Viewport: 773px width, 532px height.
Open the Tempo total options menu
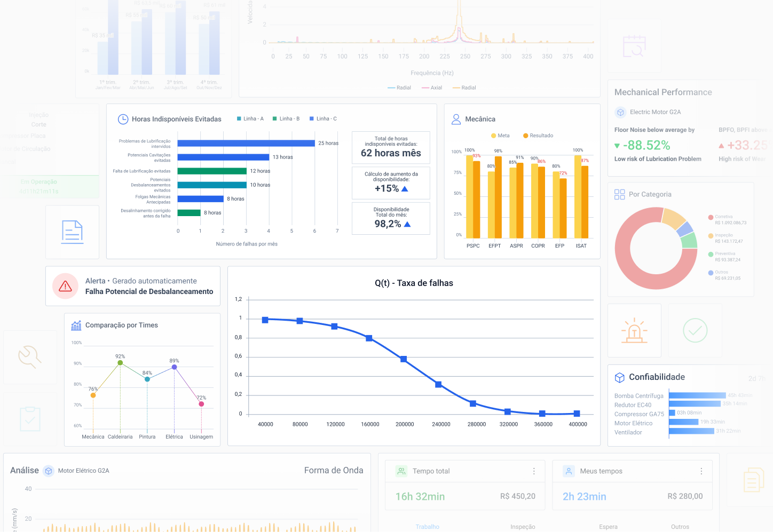pyautogui.click(x=534, y=471)
